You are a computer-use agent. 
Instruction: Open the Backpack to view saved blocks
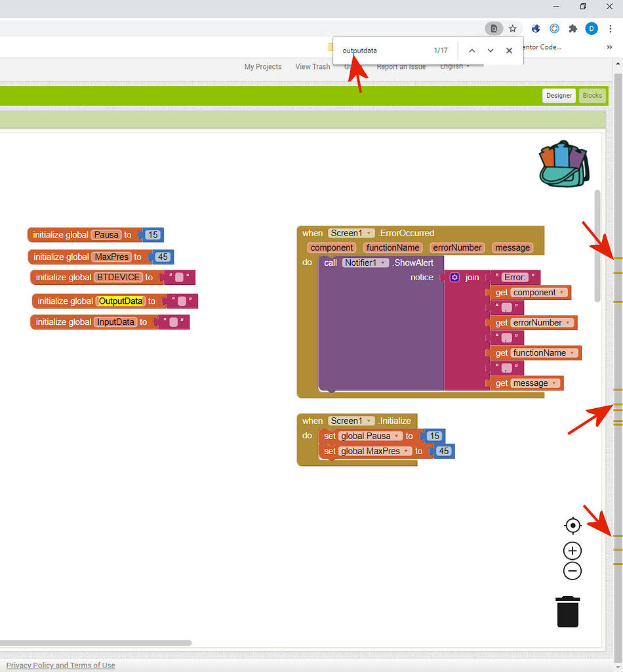(564, 163)
